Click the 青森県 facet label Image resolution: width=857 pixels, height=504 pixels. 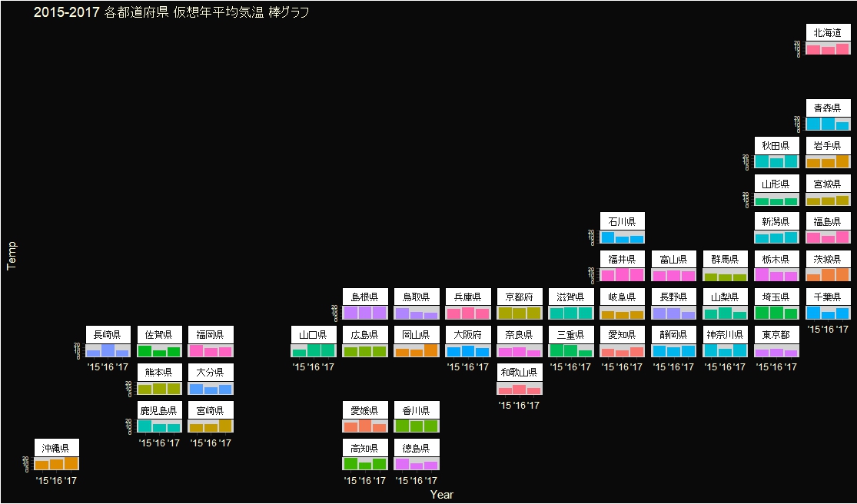(x=828, y=108)
